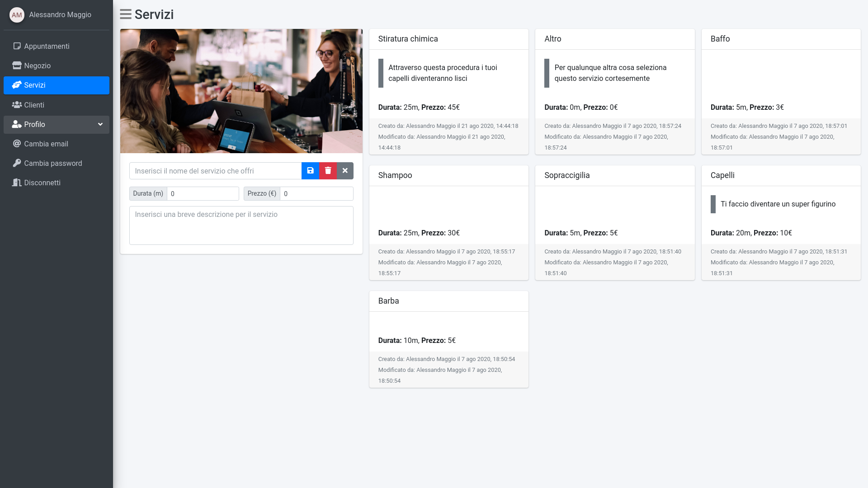
Task: Click Cambia password with key icon
Action: [53, 163]
